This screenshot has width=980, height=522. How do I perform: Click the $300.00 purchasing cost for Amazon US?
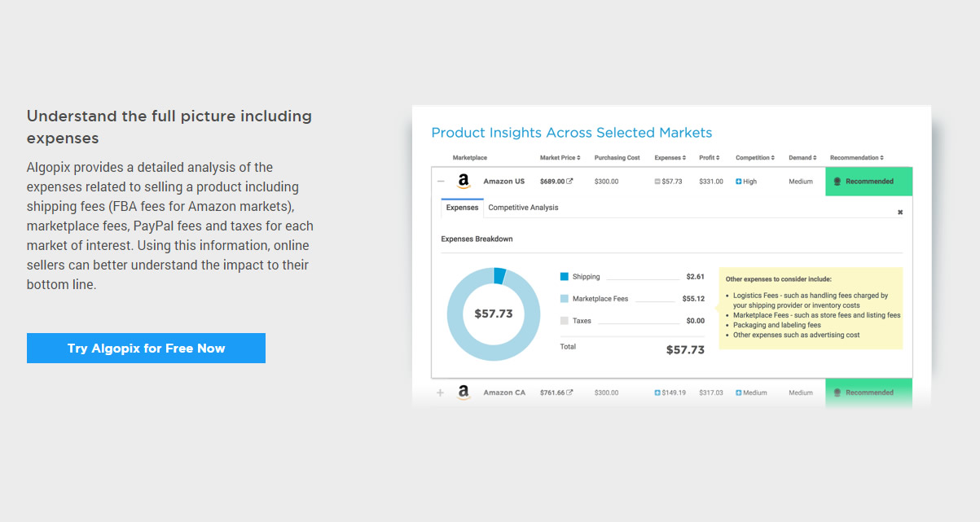click(x=607, y=182)
